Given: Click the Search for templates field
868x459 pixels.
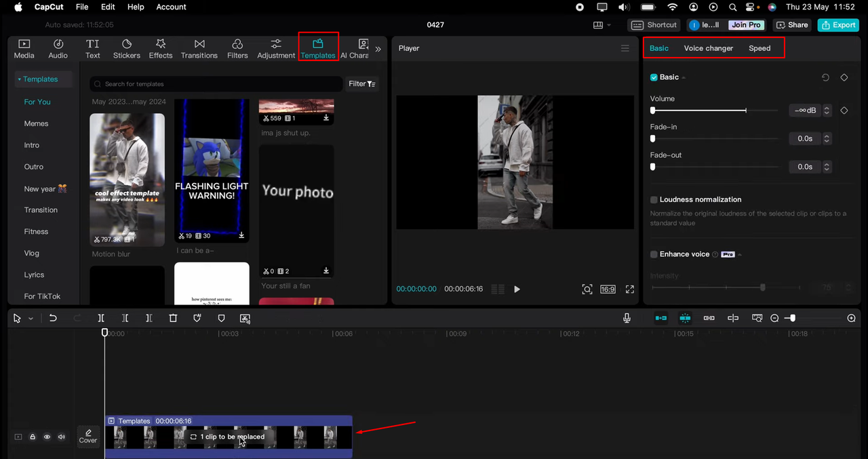Looking at the screenshot, I should click(x=216, y=84).
